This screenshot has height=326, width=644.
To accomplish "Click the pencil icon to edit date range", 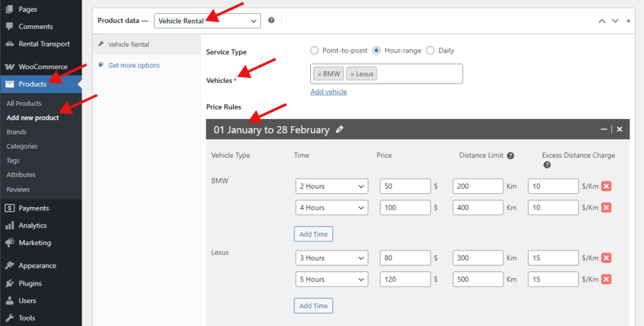I will click(x=339, y=130).
